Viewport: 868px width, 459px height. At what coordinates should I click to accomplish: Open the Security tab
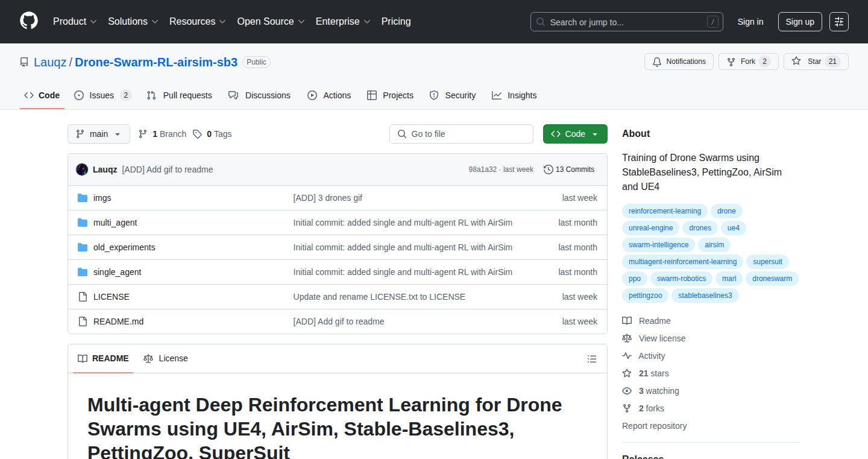click(x=453, y=95)
